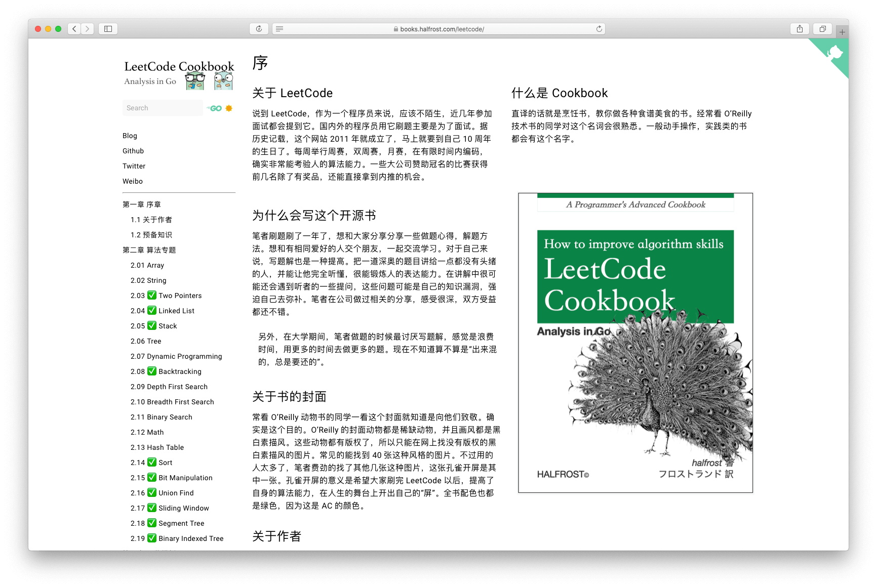Click the 关于作者 heading at page bottom
The height and width of the screenshot is (588, 877).
[277, 536]
